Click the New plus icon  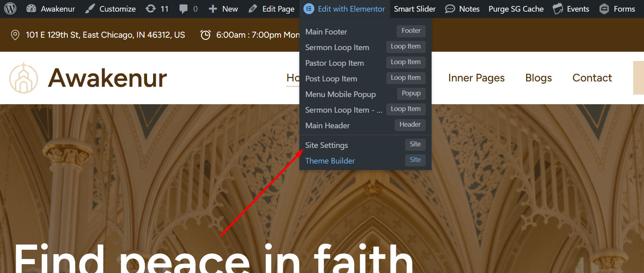click(213, 9)
